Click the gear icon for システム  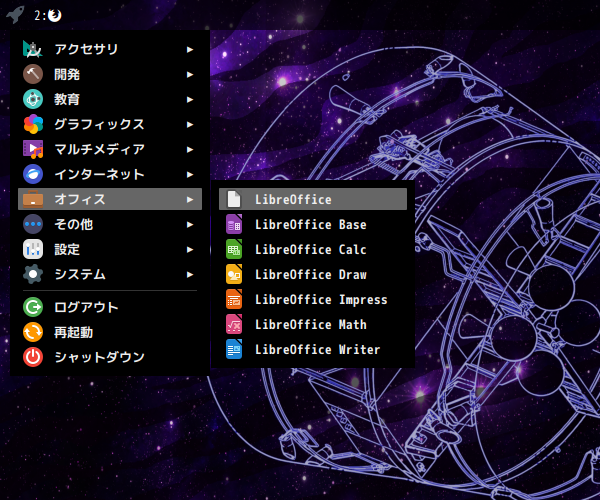[33, 274]
